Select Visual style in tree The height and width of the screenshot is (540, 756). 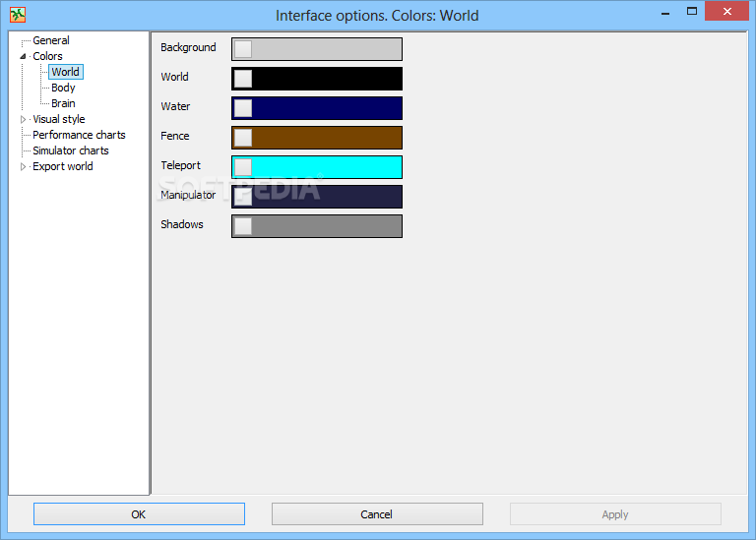coord(58,119)
